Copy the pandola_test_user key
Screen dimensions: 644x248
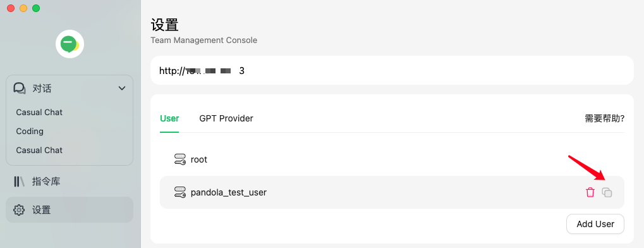(607, 192)
